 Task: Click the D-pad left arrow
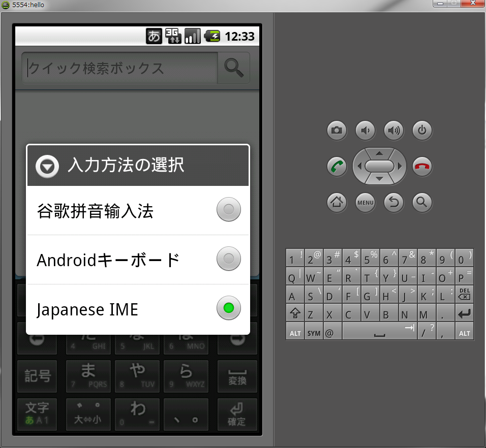359,166
